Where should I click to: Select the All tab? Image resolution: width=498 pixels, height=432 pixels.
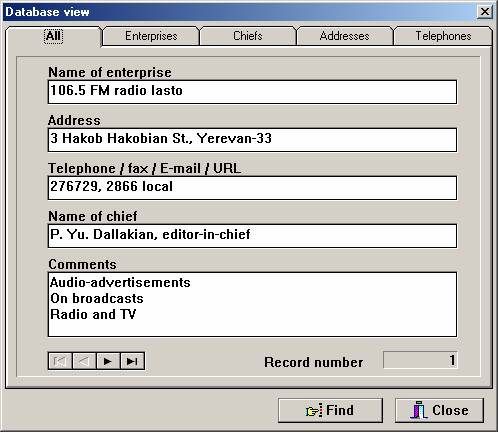[x=53, y=36]
